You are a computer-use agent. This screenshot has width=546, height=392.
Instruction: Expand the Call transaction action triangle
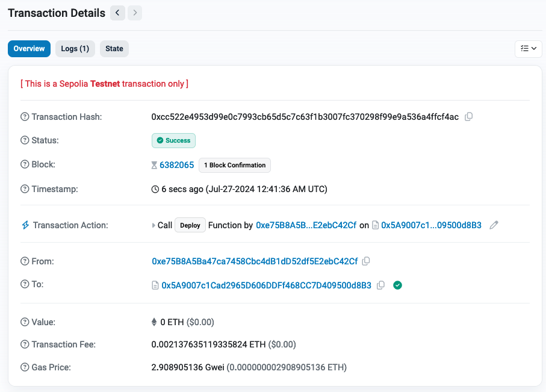pos(154,225)
